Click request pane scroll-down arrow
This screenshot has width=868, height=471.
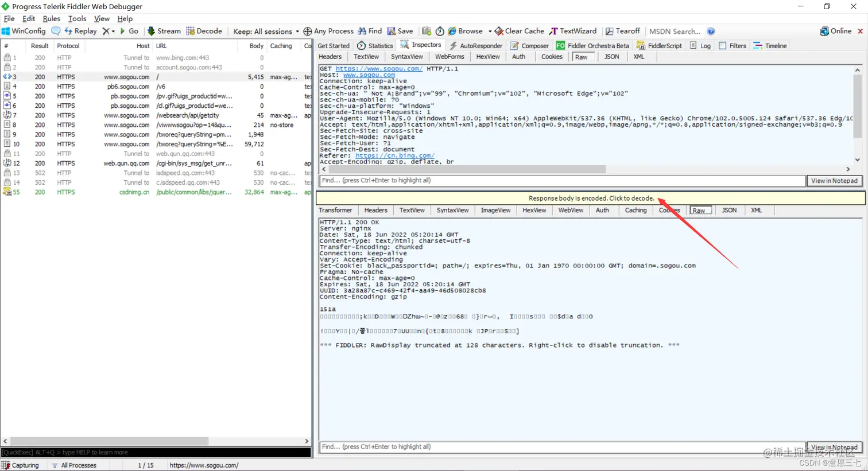tap(858, 159)
